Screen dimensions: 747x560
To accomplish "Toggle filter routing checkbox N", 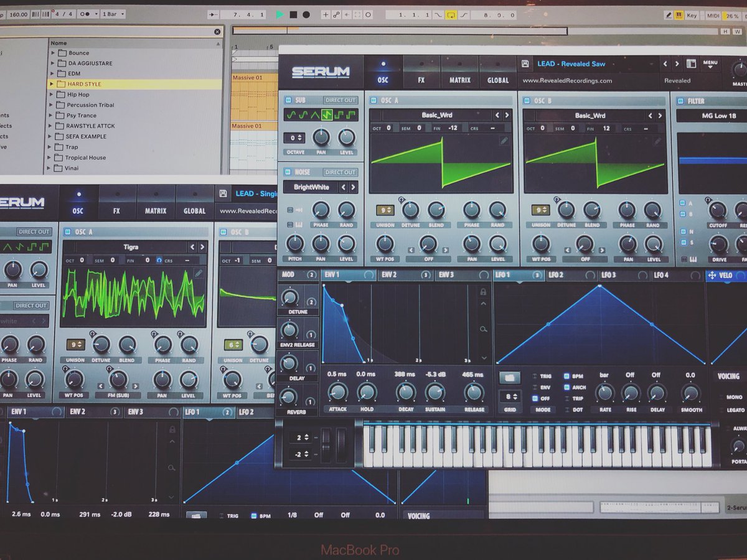I will [x=682, y=231].
